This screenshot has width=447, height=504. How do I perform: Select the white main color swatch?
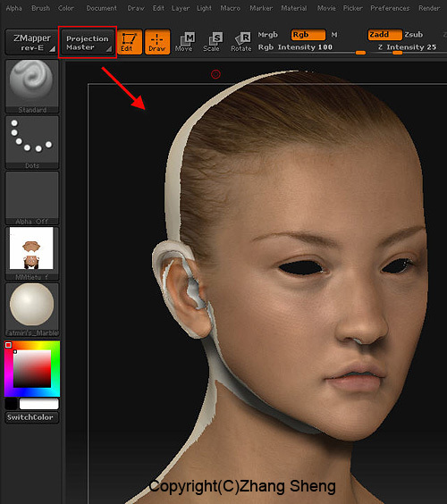click(x=39, y=404)
